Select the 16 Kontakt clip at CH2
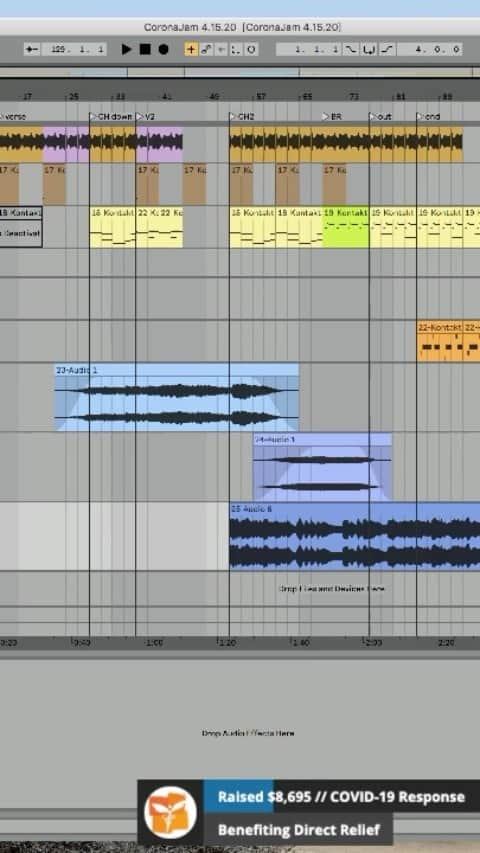The image size is (480, 853). [x=253, y=227]
